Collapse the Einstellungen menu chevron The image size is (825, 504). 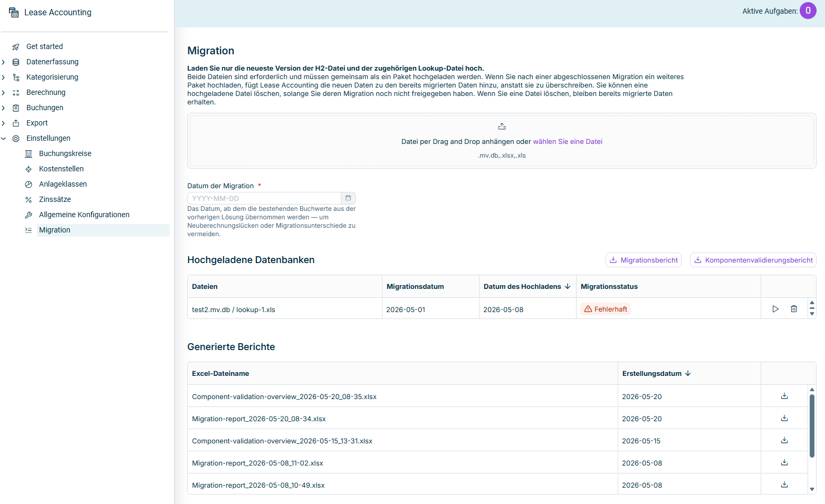[x=3, y=139]
